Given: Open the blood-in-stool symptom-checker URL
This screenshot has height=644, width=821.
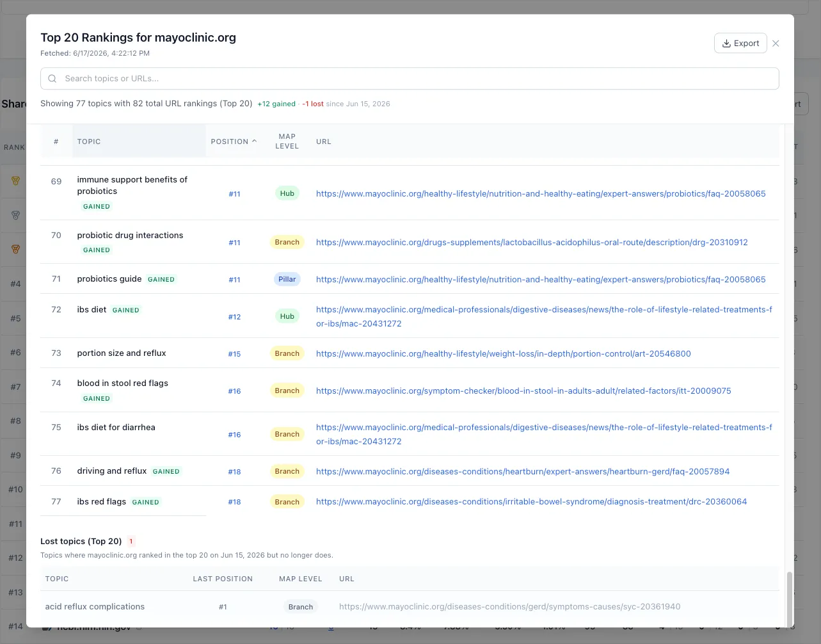Looking at the screenshot, I should (523, 390).
